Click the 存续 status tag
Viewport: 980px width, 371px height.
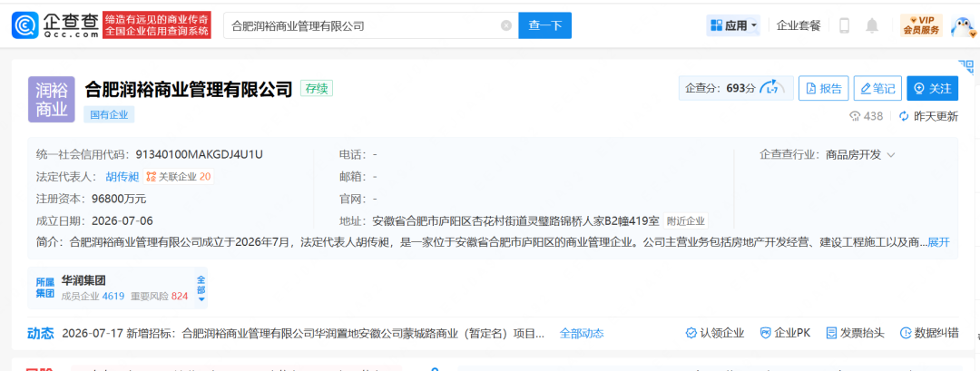pyautogui.click(x=317, y=89)
